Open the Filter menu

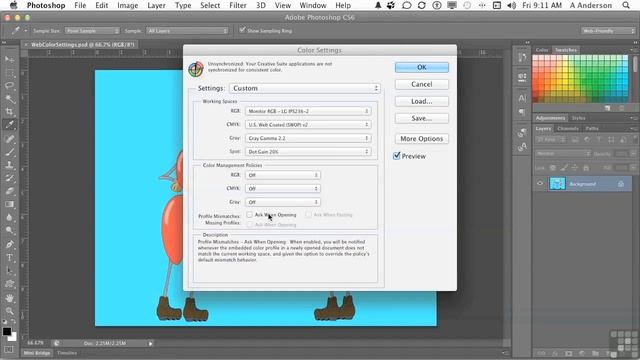tap(238, 5)
